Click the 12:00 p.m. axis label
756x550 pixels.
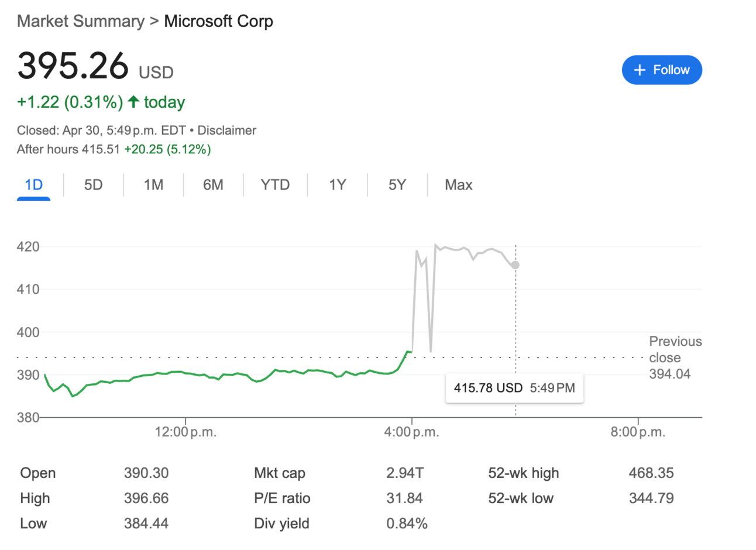185,432
